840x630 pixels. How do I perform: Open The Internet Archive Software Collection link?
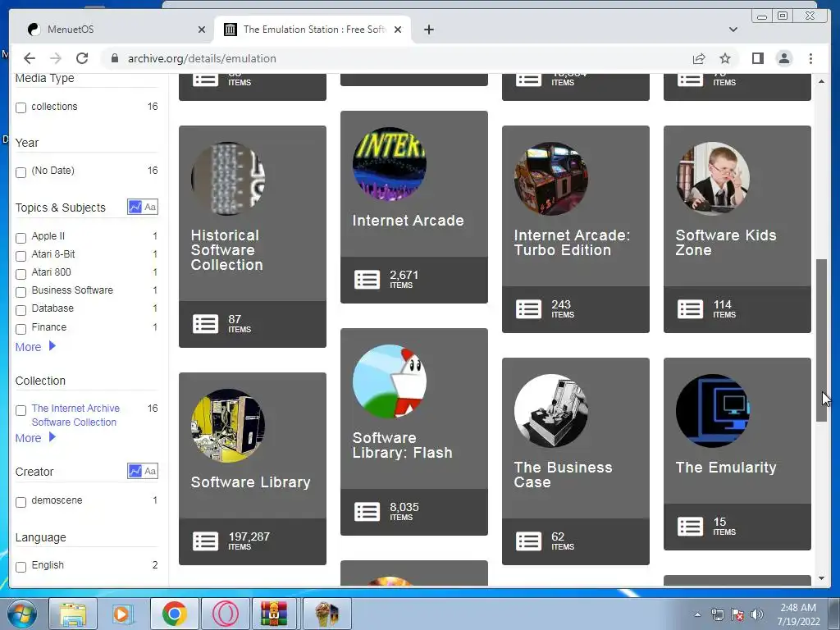click(75, 414)
